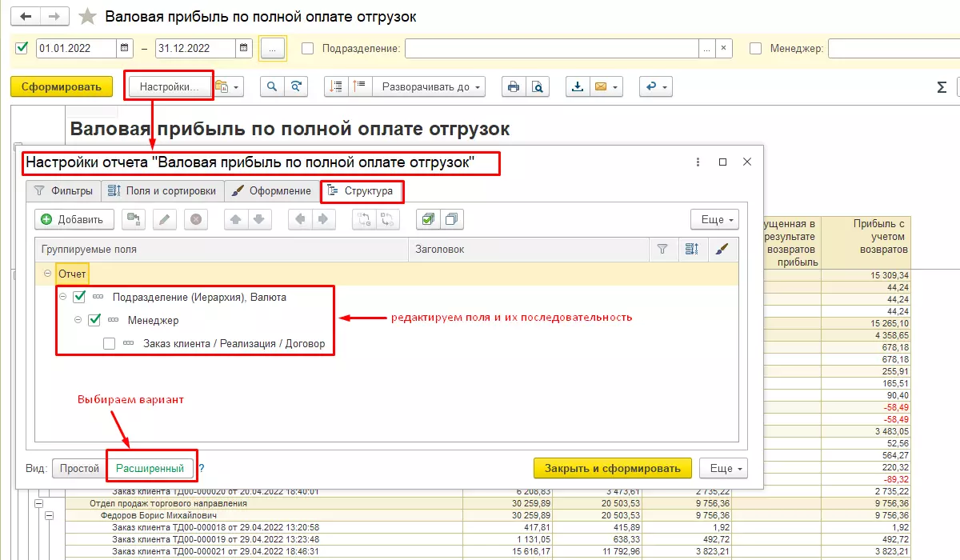Click the sum (Σ) icon
Image resolution: width=960 pixels, height=560 pixels.
pyautogui.click(x=942, y=87)
